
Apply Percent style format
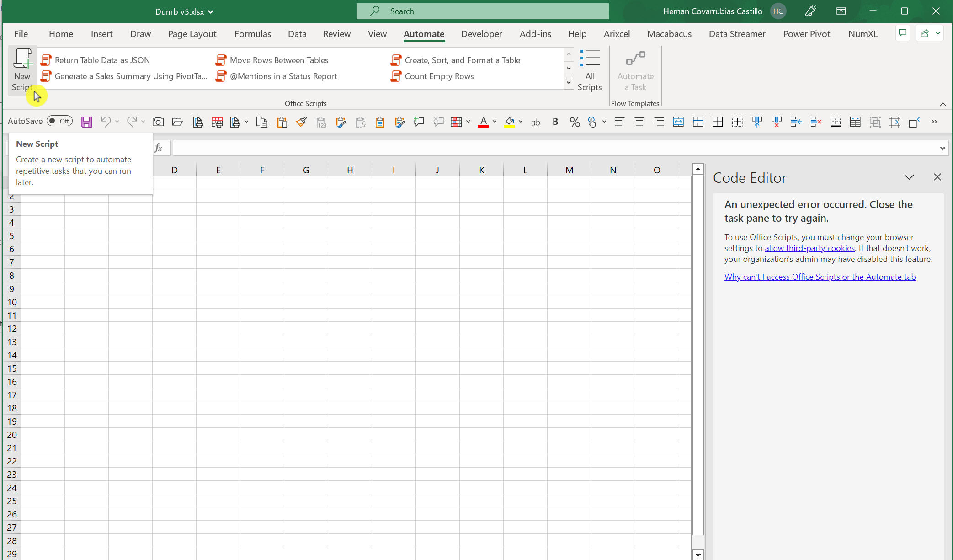575,122
